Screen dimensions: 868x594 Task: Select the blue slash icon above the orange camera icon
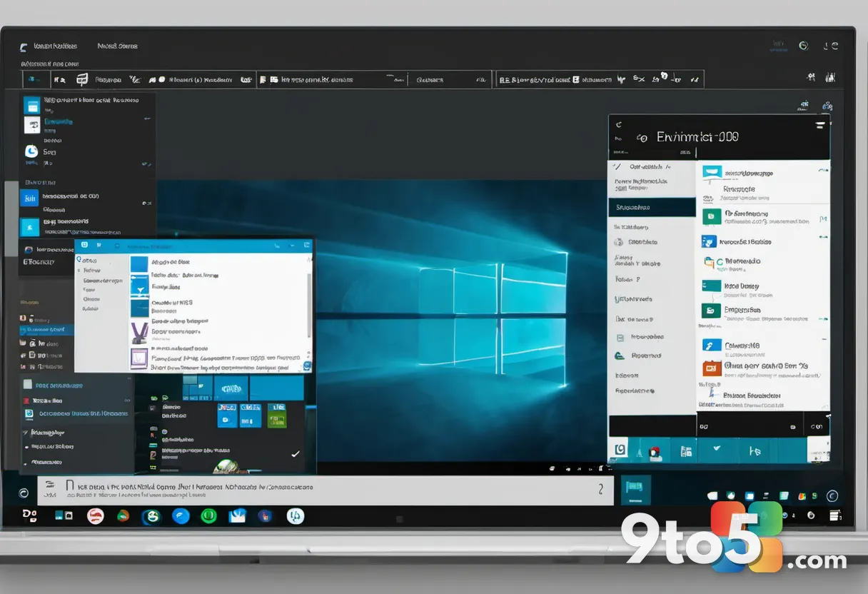point(711,346)
